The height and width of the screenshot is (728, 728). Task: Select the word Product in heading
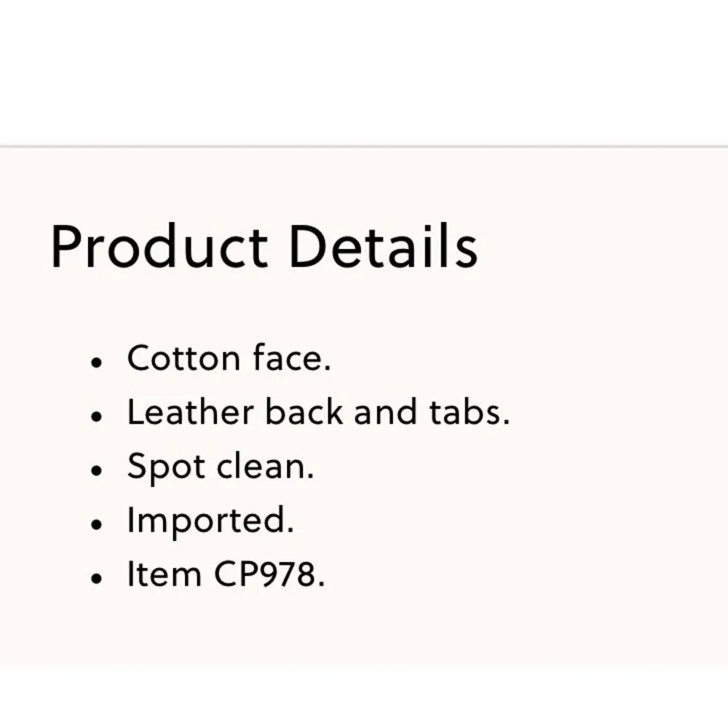(159, 247)
